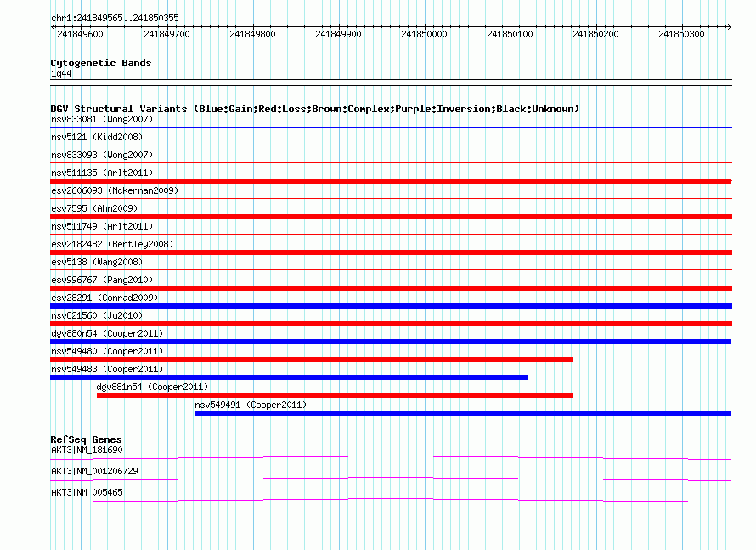Click ruler position 241850200
Screen dimensions: 756x550
tap(596, 34)
